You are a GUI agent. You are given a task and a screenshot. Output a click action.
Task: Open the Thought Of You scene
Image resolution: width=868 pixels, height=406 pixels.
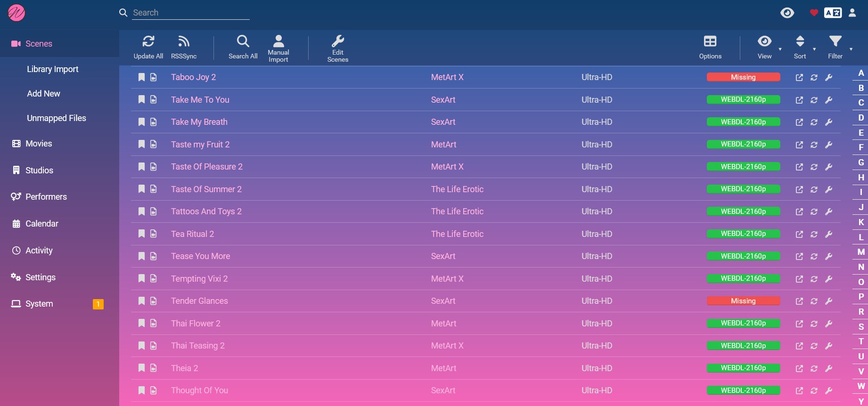(199, 390)
